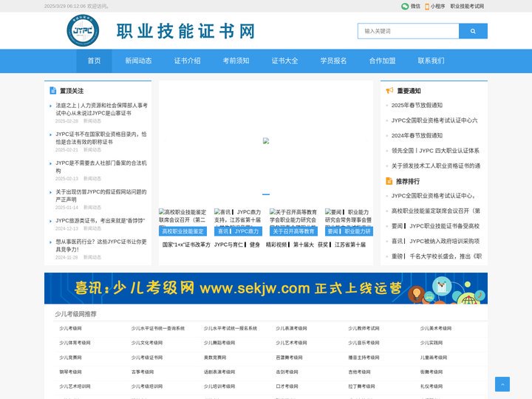The height and width of the screenshot is (399, 532).
Task: Open ranking item 要闻▎JYPC职业技能证书备受高校
Action: click(436, 226)
